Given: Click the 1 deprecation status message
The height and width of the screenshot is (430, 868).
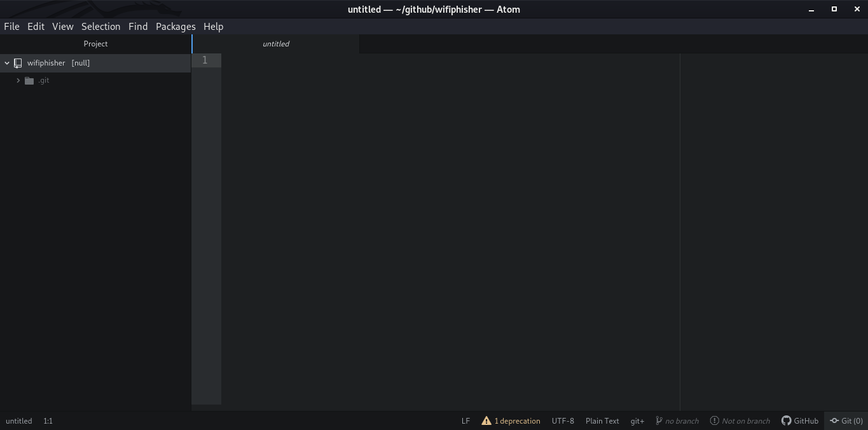Looking at the screenshot, I should point(517,420).
